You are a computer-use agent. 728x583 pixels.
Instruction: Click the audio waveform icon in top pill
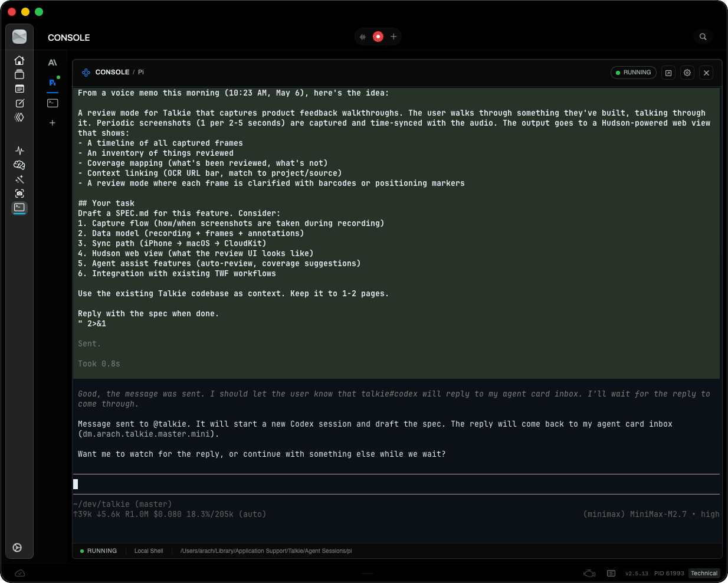coord(363,37)
